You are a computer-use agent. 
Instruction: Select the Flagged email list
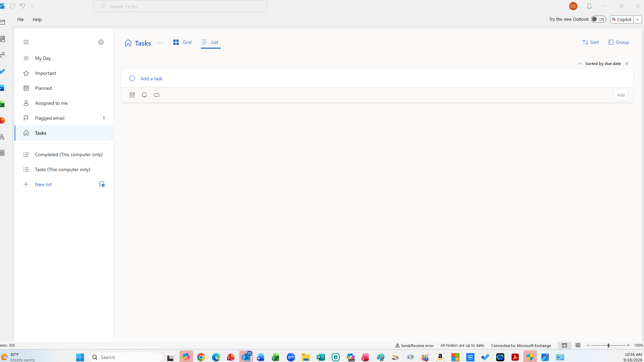coord(64,118)
